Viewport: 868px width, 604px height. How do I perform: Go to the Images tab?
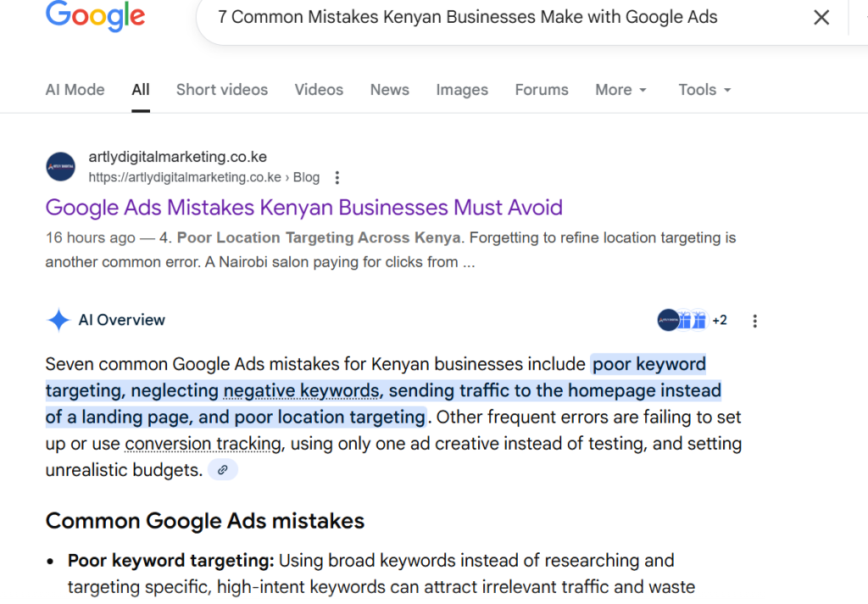(x=462, y=90)
